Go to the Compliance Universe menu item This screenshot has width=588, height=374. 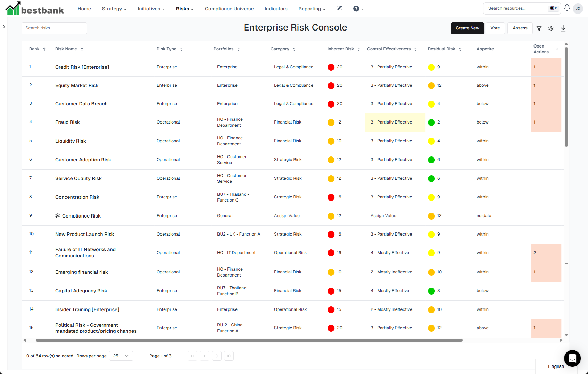click(229, 9)
